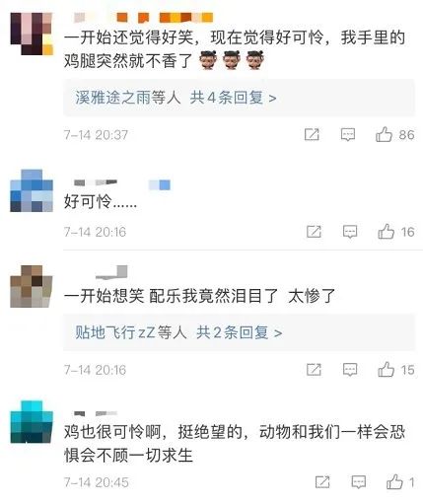Viewport: 423px width, 504px height.
Task: Repost the 太惨了 comment
Action: pyautogui.click(x=314, y=370)
